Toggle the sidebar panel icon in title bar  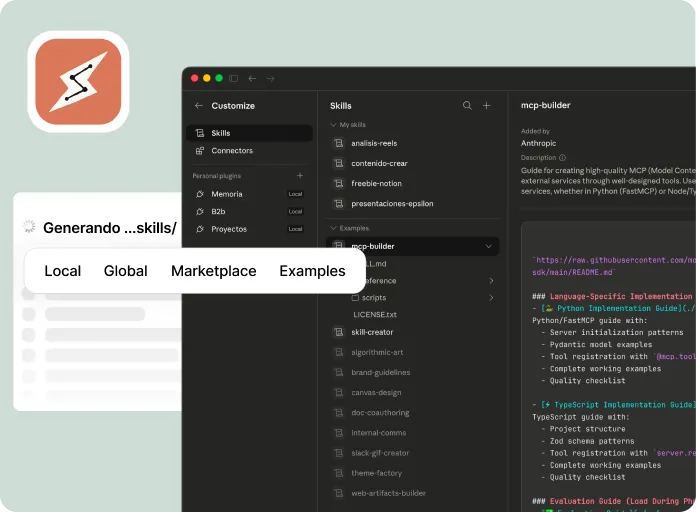(233, 79)
